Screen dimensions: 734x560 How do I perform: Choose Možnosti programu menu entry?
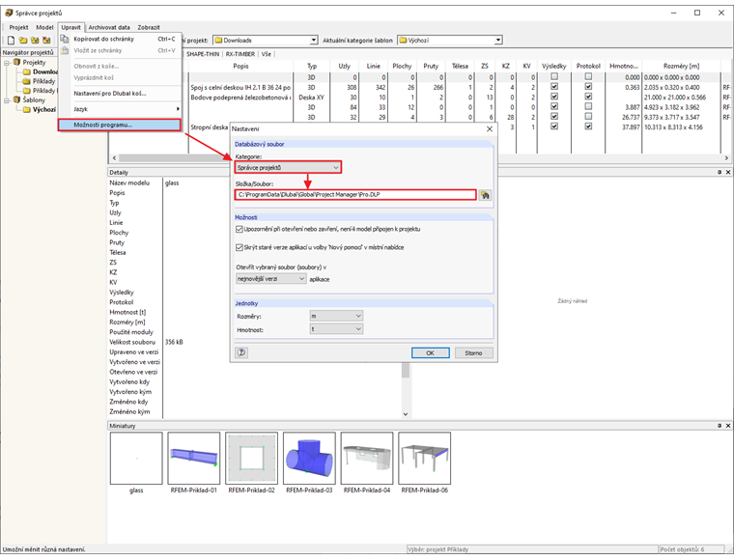pyautogui.click(x=120, y=125)
